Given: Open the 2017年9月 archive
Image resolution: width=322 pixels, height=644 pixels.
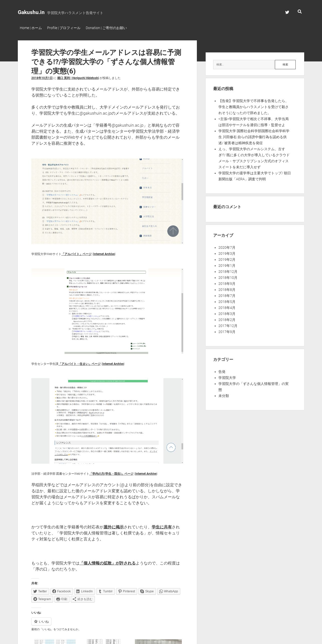Looking at the screenshot, I should click(x=227, y=332).
